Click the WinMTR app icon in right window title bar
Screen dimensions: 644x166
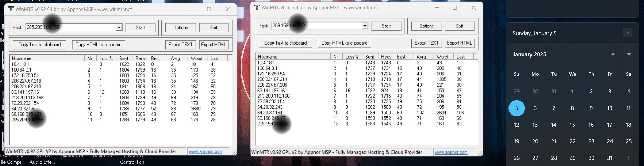click(x=256, y=7)
